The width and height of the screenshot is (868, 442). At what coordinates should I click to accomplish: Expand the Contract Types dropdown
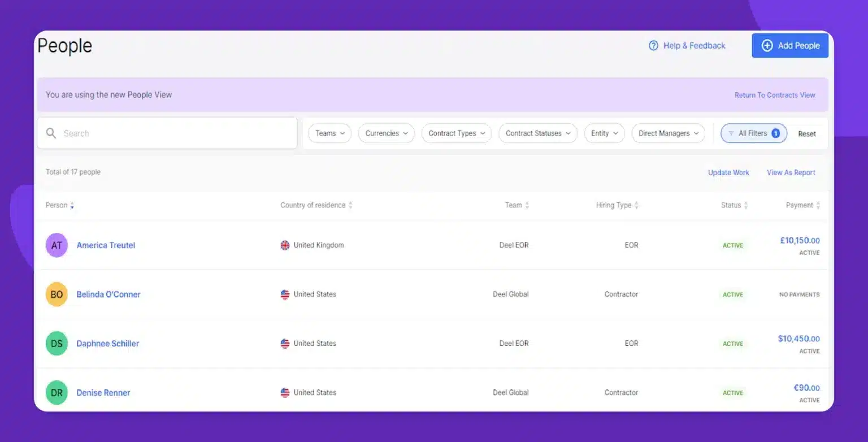456,133
